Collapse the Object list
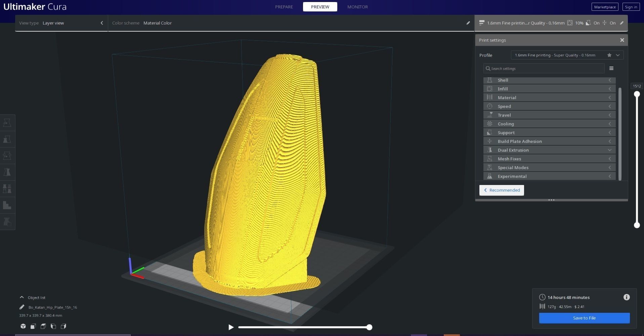Image resolution: width=644 pixels, height=336 pixels. click(x=22, y=297)
